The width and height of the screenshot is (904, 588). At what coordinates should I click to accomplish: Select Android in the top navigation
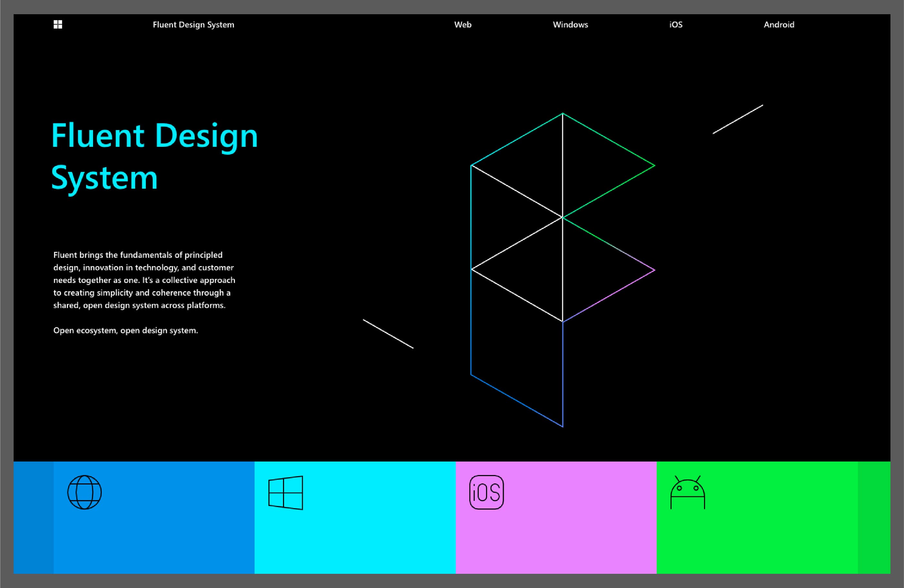click(x=779, y=25)
